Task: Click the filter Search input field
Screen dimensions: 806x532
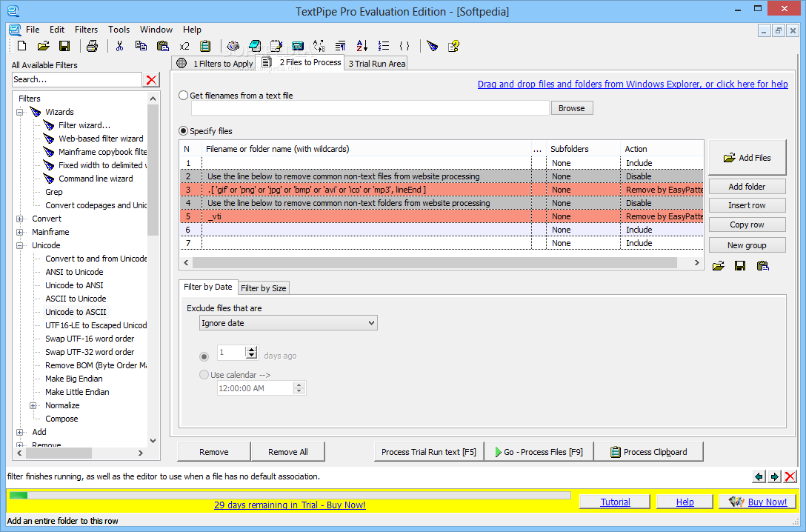Action: tap(76, 79)
